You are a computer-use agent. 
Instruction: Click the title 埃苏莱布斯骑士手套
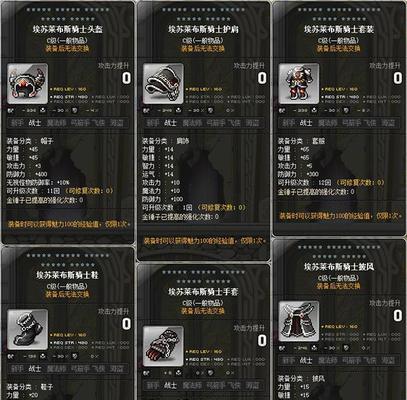click(x=203, y=292)
